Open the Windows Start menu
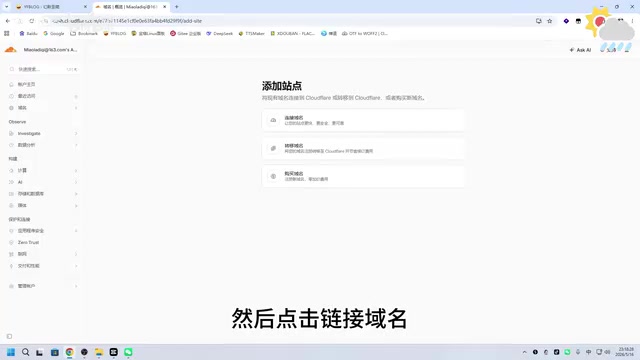Screen dimensions: 640x360 11,352
